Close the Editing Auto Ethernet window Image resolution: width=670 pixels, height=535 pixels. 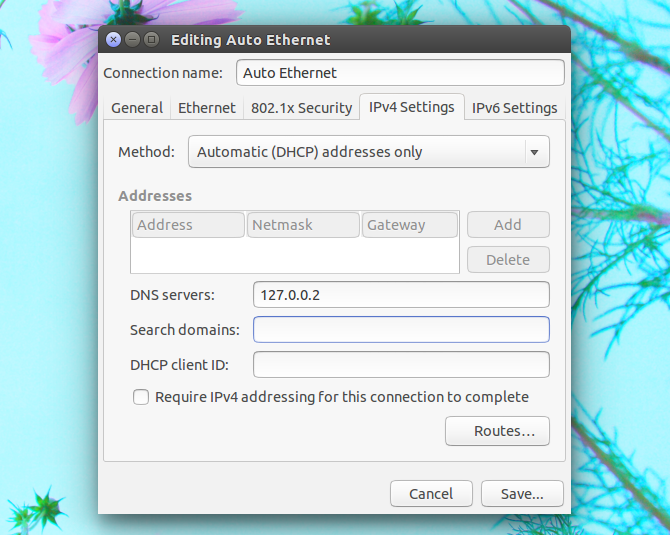pos(113,40)
